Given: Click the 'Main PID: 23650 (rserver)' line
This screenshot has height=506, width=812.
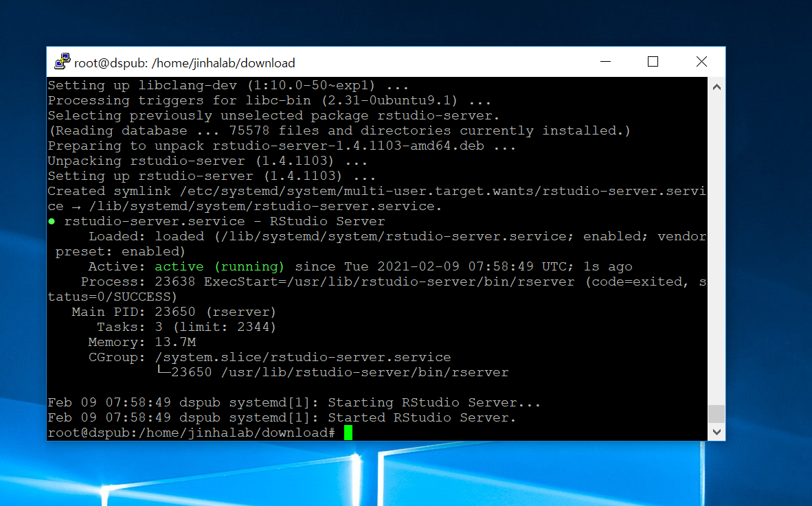Looking at the screenshot, I should tap(174, 312).
